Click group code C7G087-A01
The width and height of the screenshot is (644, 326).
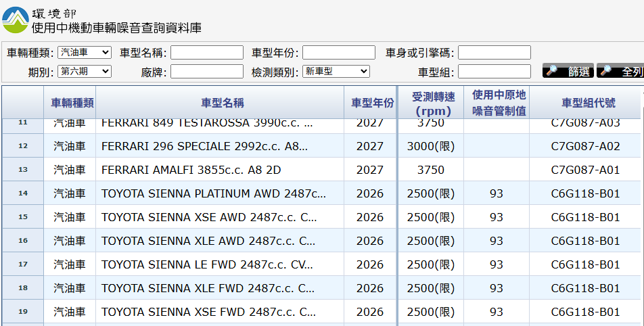click(x=585, y=170)
